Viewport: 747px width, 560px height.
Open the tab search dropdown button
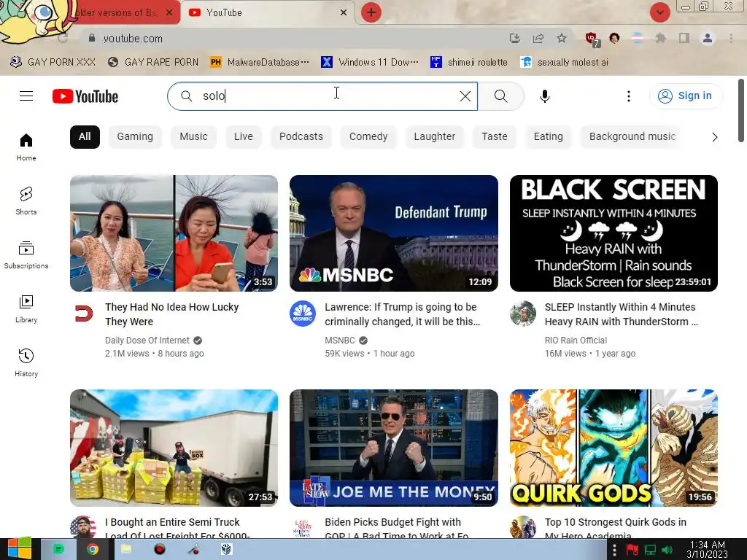pos(659,12)
